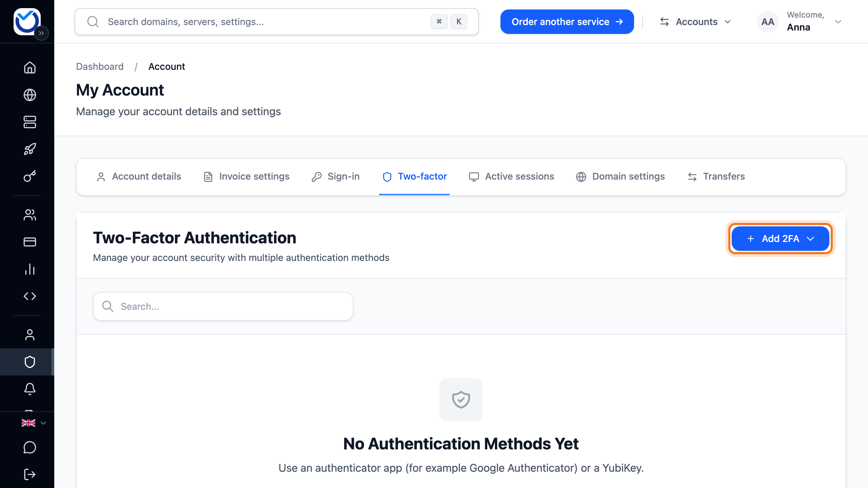Open the developer code brackets sidebar icon
Image resolution: width=868 pixels, height=488 pixels.
click(x=30, y=296)
